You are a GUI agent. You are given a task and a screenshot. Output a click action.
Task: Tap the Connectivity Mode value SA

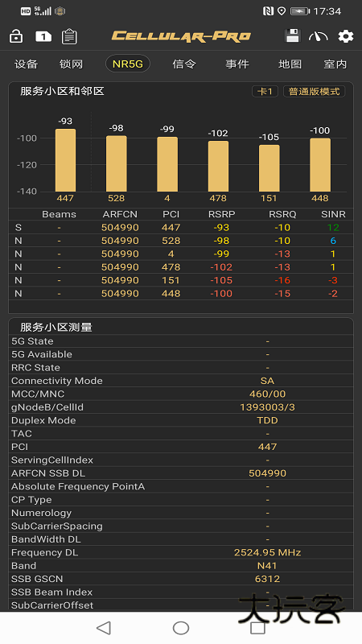click(x=267, y=381)
